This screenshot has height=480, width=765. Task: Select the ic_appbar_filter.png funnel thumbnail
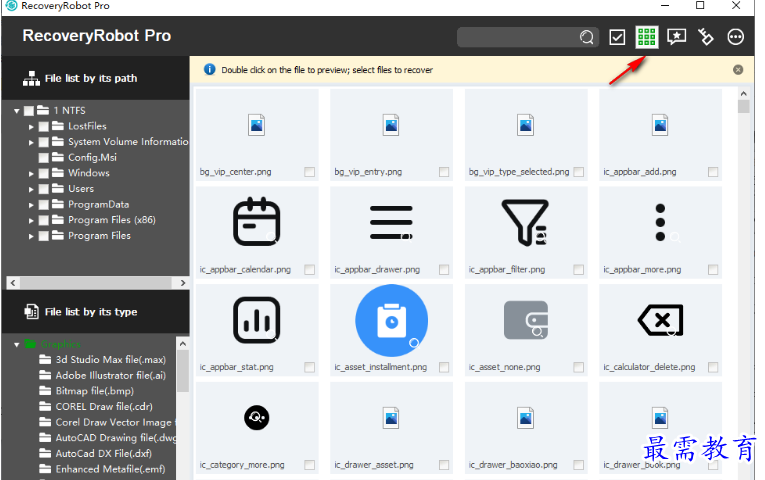525,222
